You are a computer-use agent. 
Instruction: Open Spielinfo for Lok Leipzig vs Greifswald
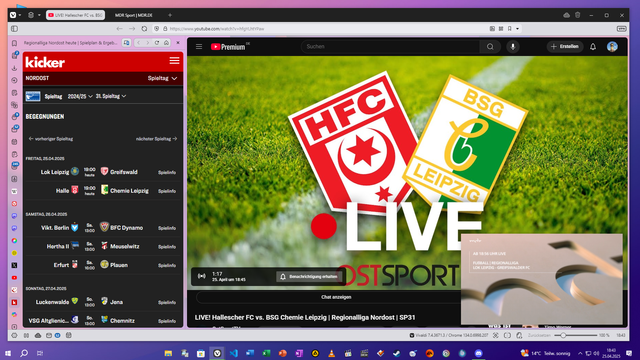coord(167,172)
